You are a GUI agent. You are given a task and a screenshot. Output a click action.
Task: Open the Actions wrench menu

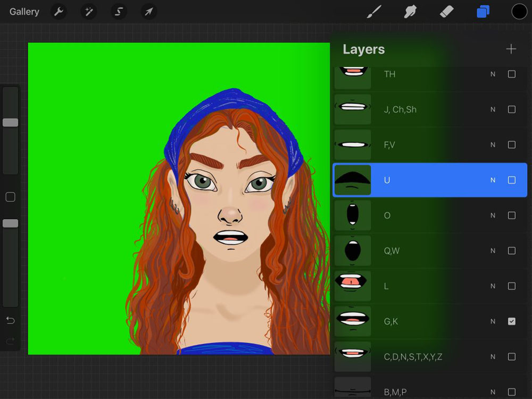pyautogui.click(x=59, y=12)
